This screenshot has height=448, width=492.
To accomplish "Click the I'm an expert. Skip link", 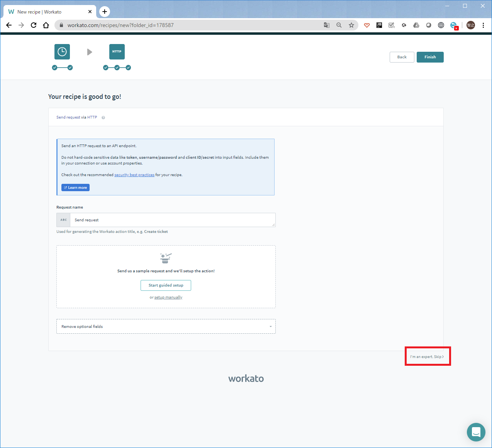I will coord(427,357).
